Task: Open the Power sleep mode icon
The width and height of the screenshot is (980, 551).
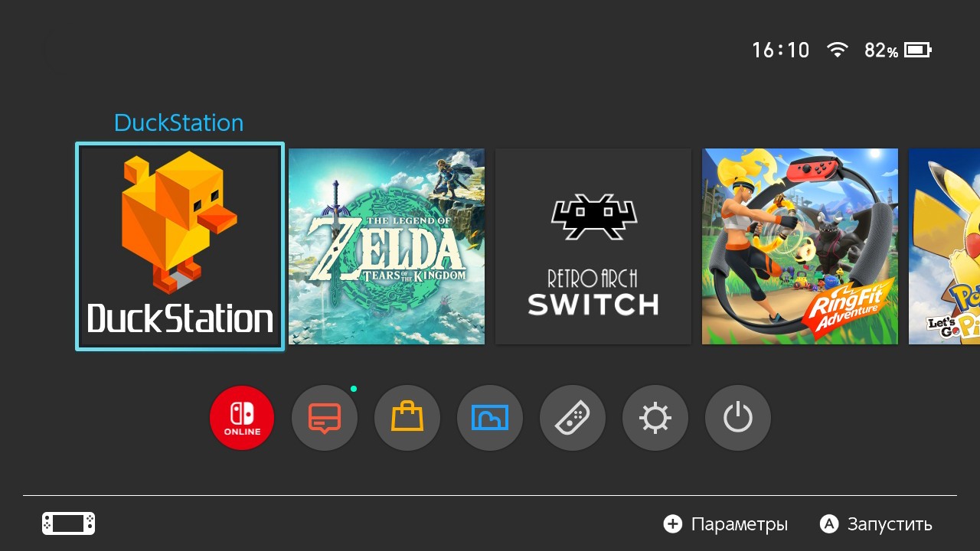Action: coord(738,418)
